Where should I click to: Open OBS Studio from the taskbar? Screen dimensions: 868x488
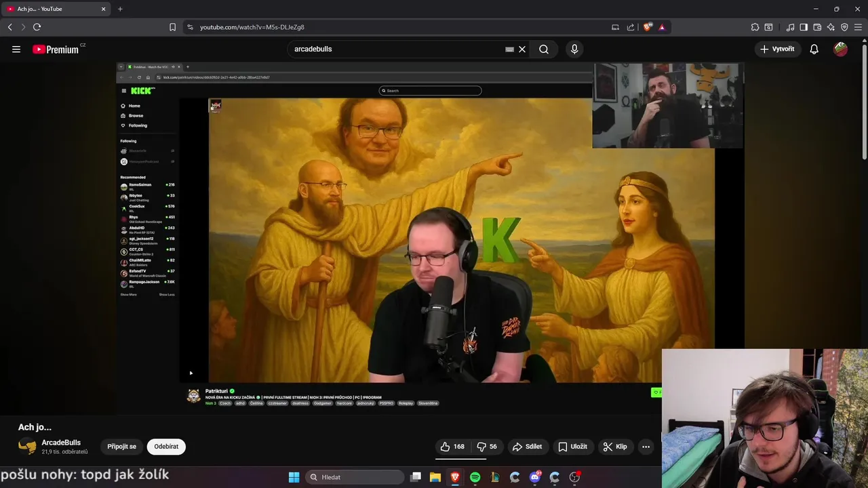[574, 477]
